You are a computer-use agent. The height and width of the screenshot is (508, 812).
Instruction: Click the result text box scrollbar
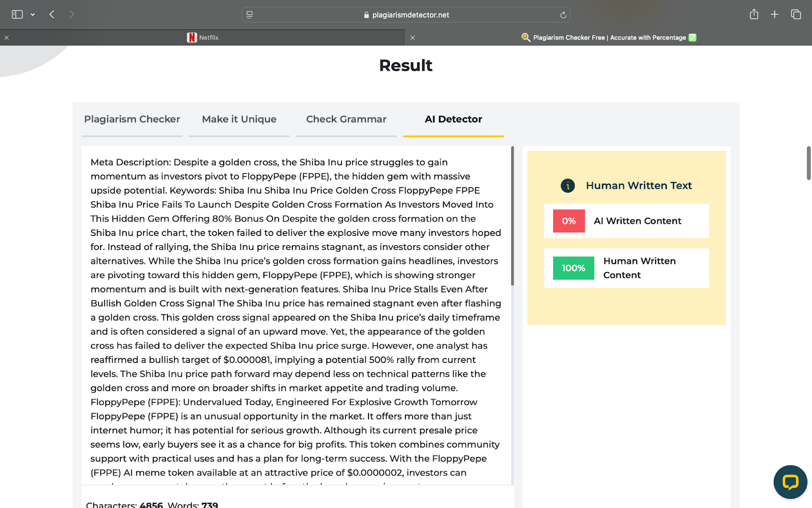512,216
